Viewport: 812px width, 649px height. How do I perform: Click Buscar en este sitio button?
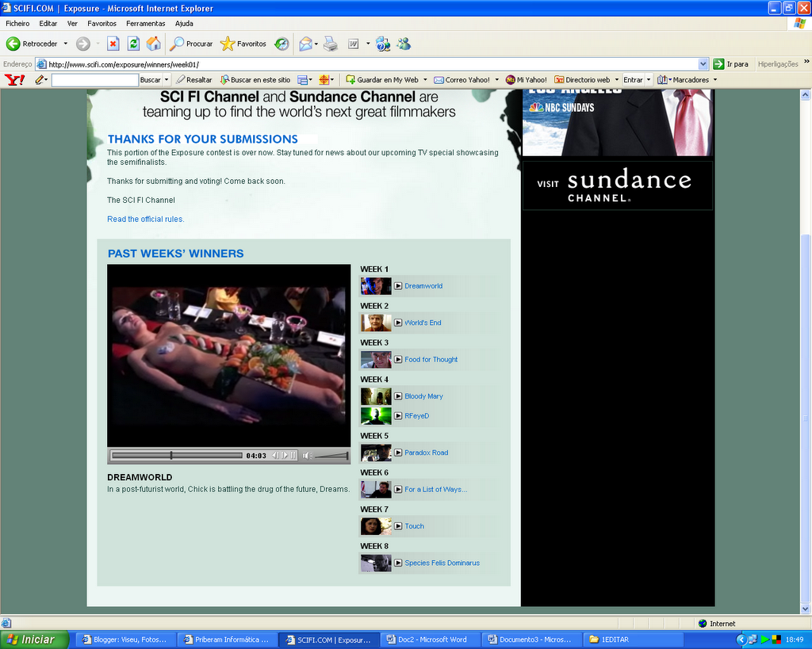255,80
